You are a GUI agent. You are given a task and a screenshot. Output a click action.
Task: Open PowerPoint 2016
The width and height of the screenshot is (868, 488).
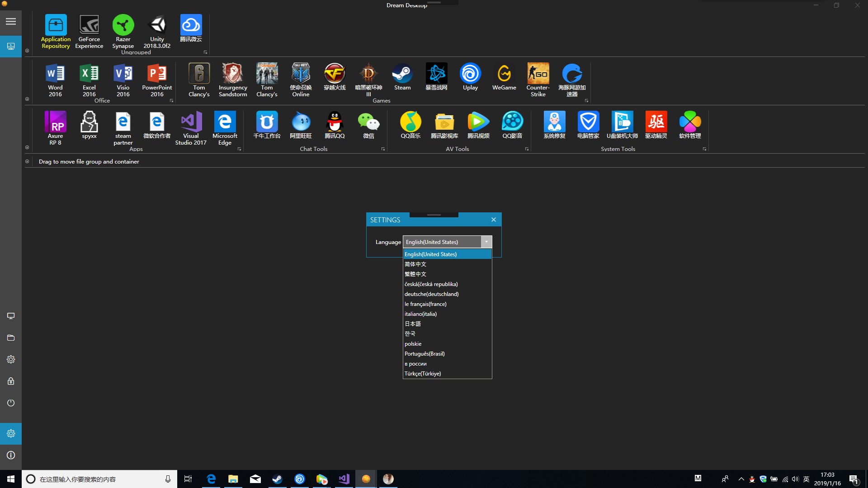tap(157, 80)
